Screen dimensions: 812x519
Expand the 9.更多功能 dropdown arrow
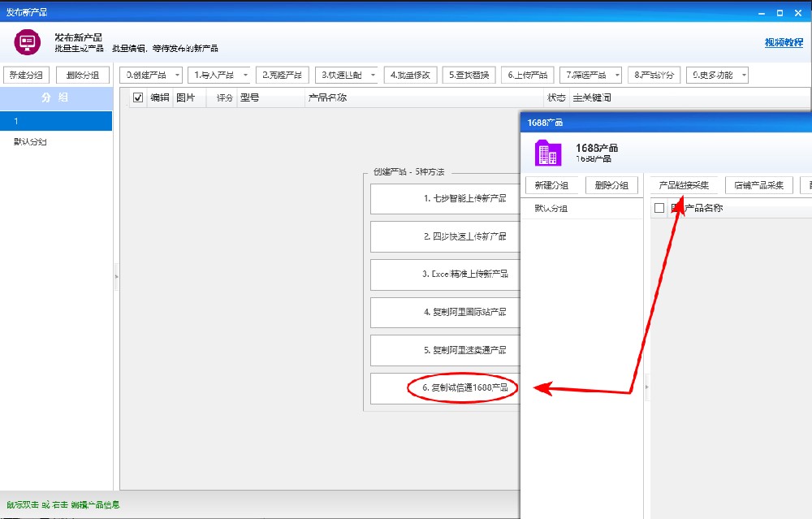744,75
